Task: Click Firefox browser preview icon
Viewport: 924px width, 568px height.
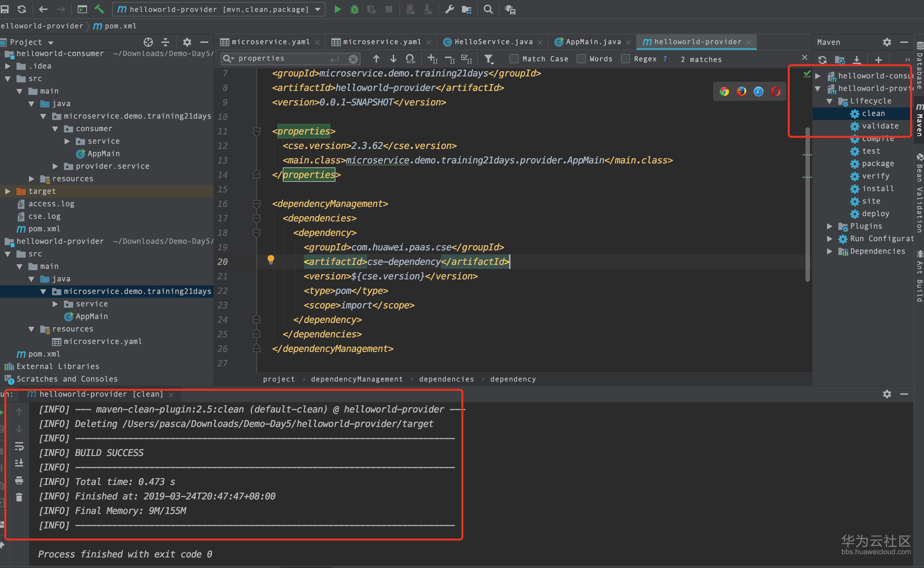Action: tap(741, 92)
